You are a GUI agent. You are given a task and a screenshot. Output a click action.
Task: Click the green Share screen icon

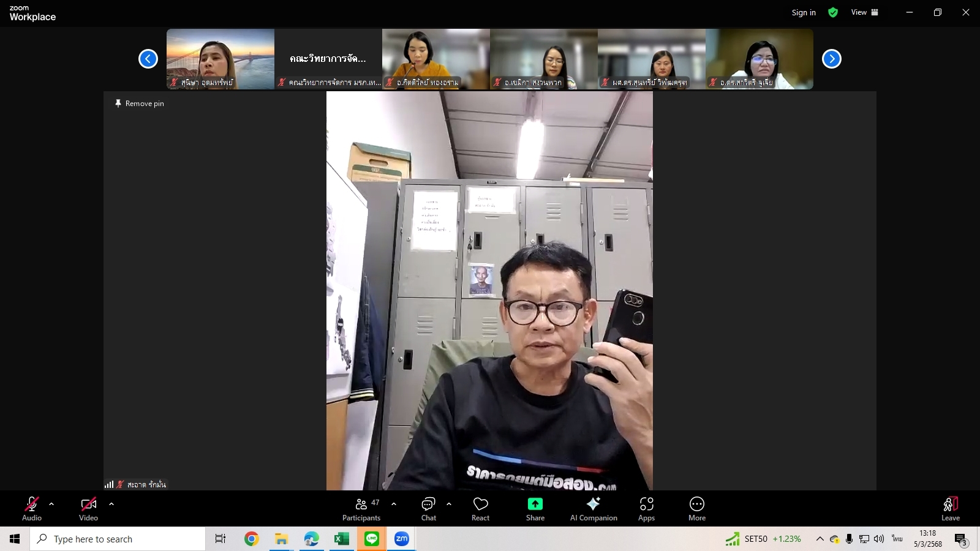pyautogui.click(x=535, y=504)
